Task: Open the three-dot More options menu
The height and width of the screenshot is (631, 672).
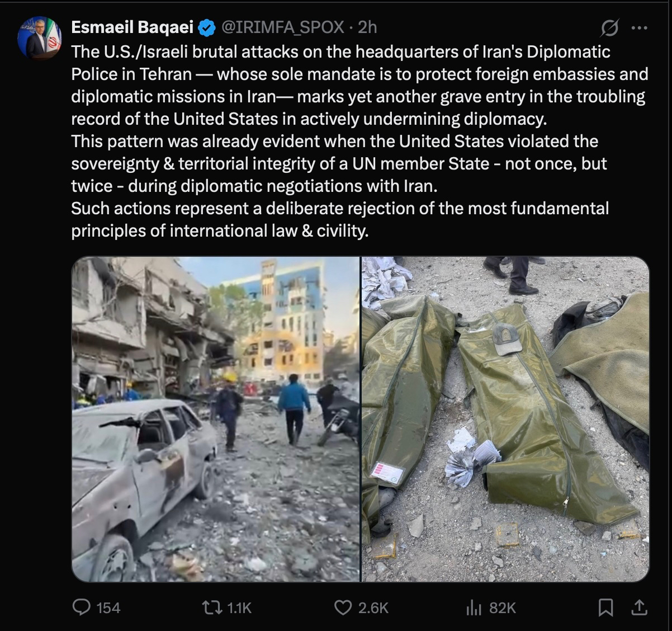Action: click(639, 27)
